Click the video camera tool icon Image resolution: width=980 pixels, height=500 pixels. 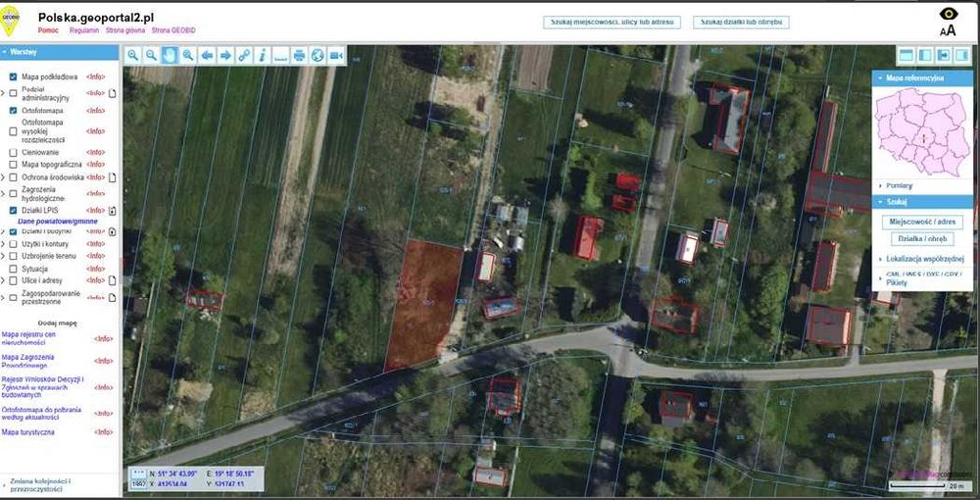tap(336, 55)
